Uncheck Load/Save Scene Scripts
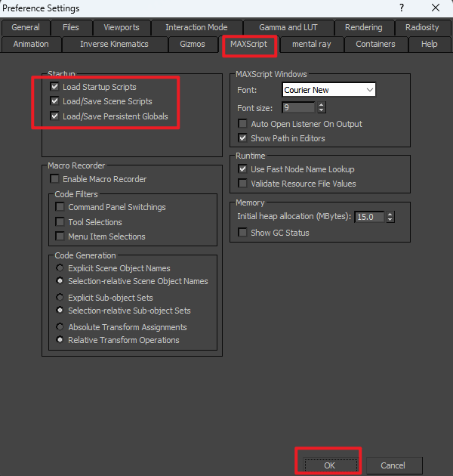The width and height of the screenshot is (453, 476). pyautogui.click(x=54, y=100)
